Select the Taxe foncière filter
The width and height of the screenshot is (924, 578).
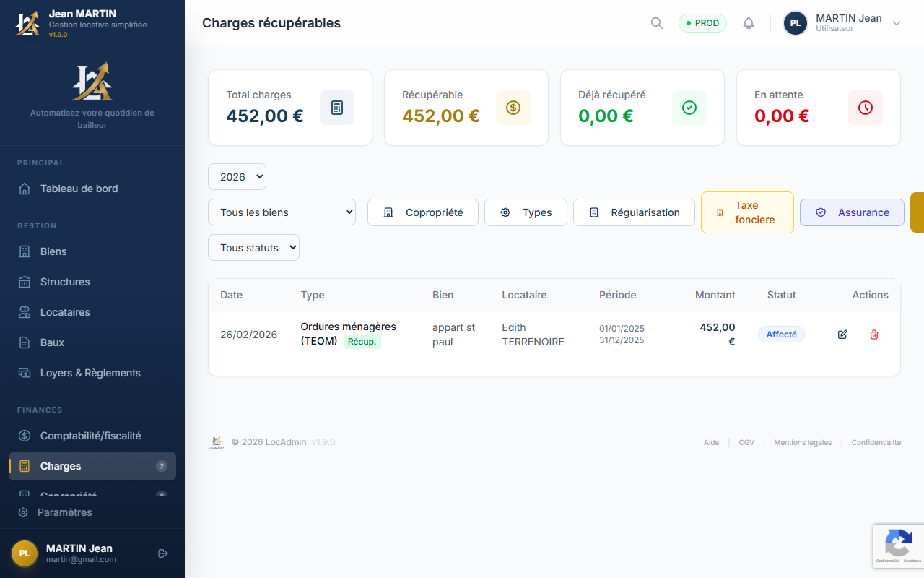pos(747,212)
